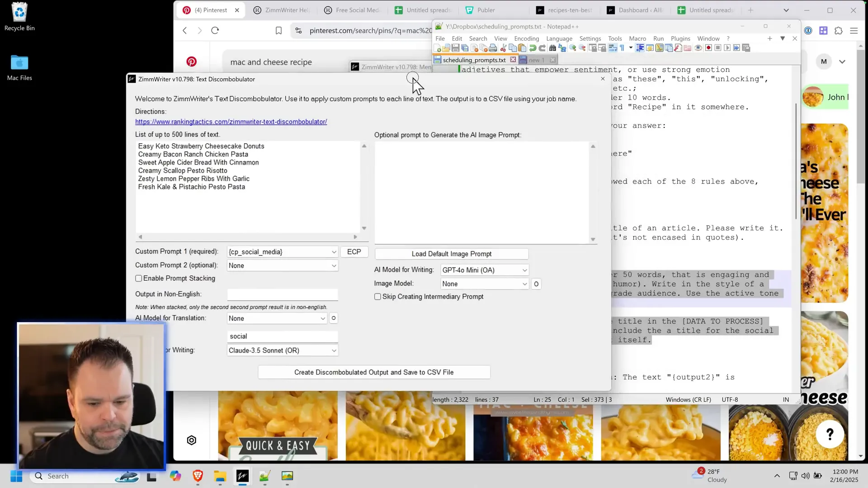The width and height of the screenshot is (868, 488).
Task: Click the Find binoculars icon in Notepad++
Action: (552, 48)
